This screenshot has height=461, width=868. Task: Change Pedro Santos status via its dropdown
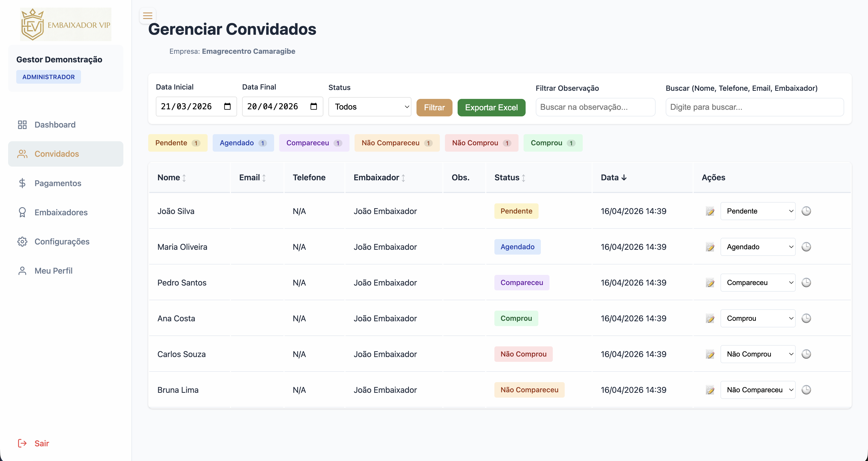coord(758,282)
